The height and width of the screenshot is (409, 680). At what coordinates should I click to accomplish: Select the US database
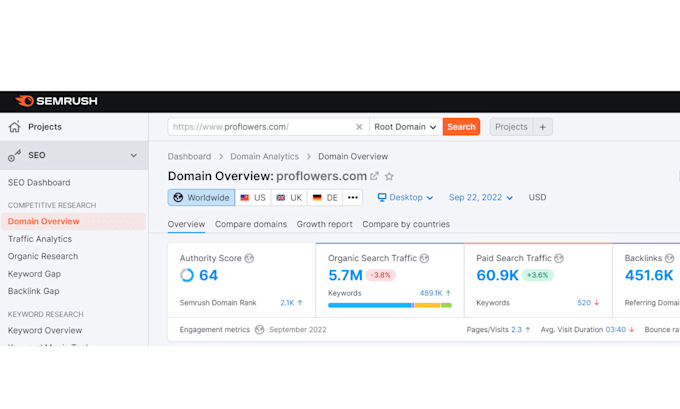point(253,197)
